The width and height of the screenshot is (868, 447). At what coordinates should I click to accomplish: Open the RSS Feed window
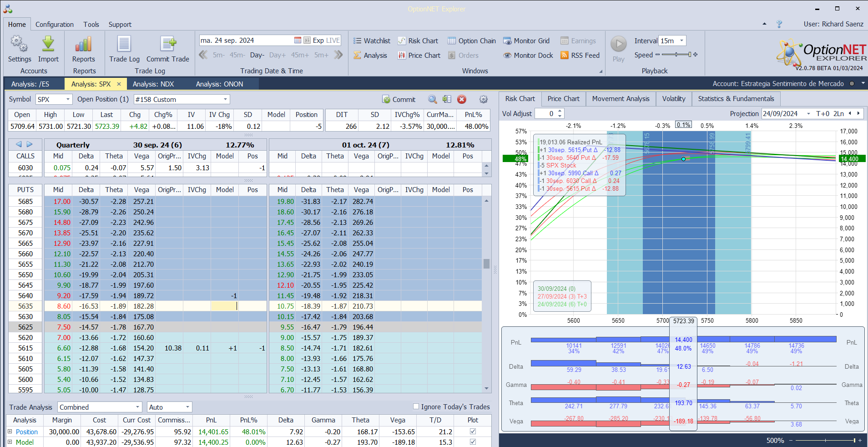pos(580,56)
